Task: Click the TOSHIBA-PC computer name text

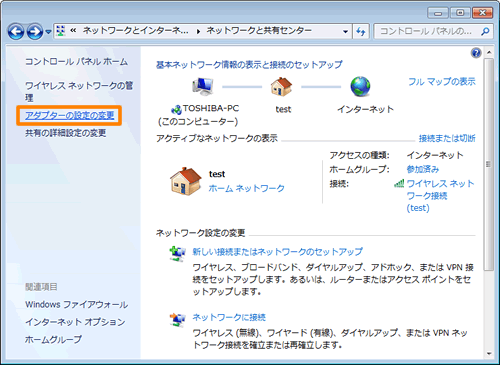Action: 211,108
